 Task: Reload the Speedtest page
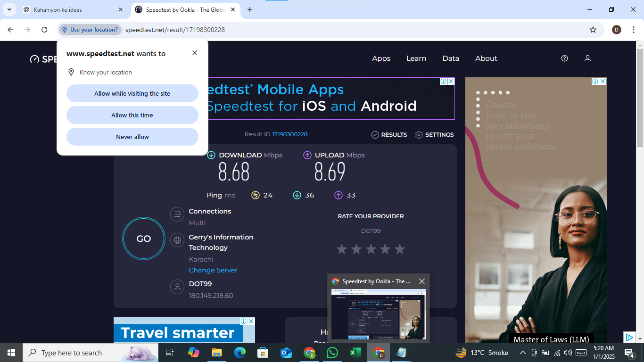coord(44,30)
